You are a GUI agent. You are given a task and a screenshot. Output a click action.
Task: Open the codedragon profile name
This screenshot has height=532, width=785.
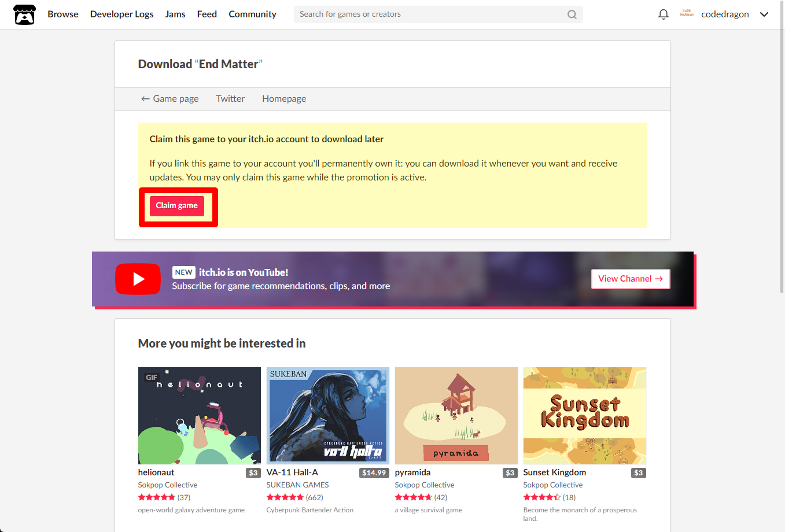[725, 14]
